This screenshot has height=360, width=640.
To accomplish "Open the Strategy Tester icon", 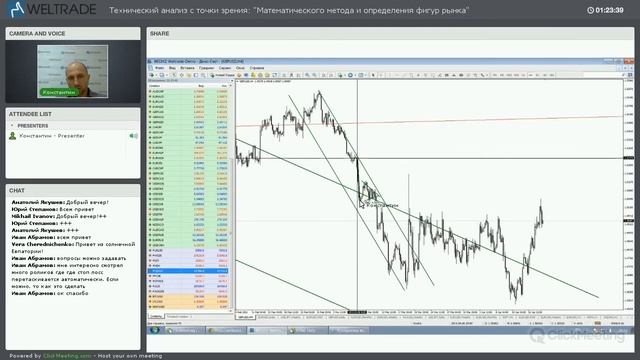I will (203, 75).
